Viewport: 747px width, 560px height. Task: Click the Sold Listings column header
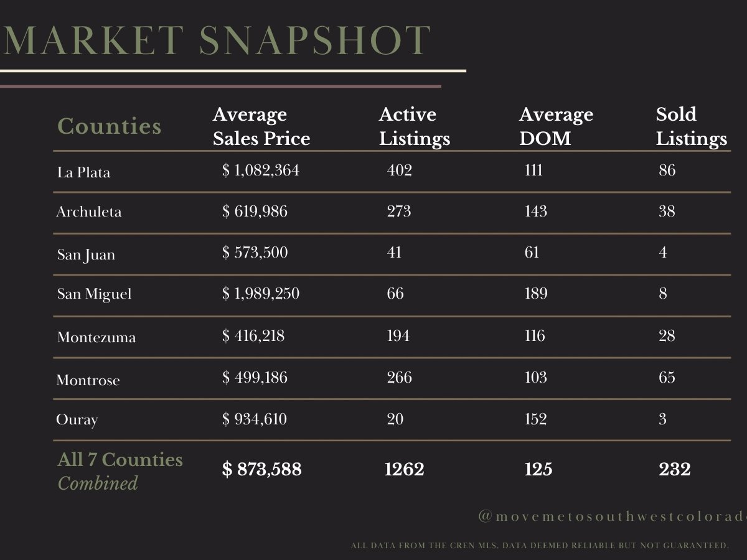[691, 126]
